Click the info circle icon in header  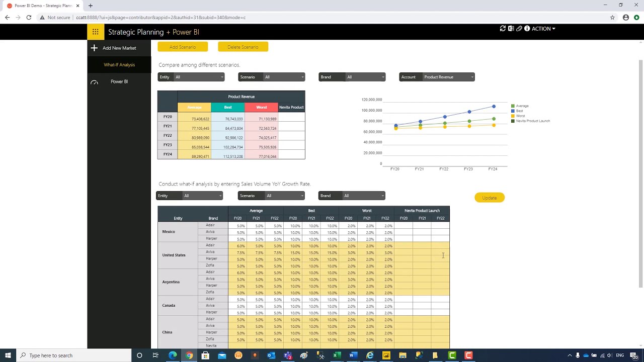[x=527, y=29]
